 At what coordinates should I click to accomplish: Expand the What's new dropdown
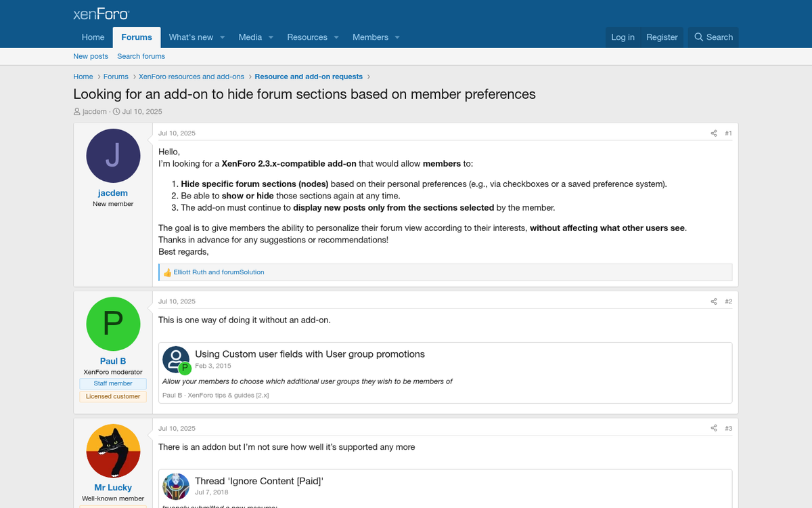click(196, 37)
